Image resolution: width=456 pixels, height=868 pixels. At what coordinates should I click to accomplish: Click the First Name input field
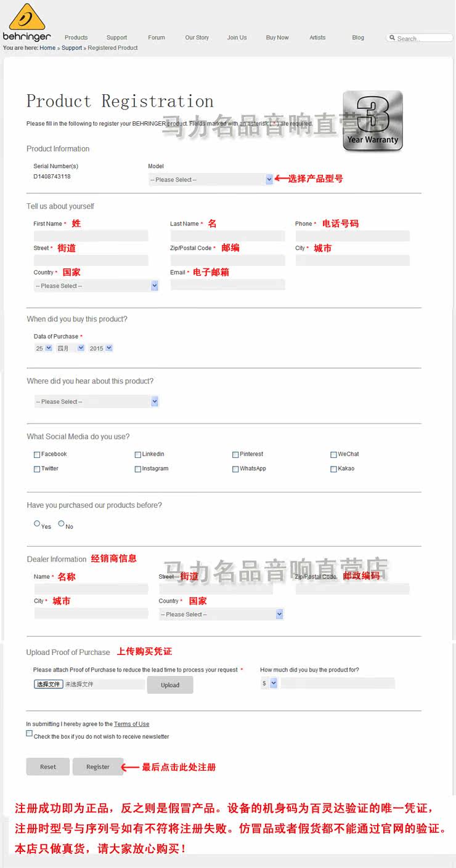pos(91,236)
